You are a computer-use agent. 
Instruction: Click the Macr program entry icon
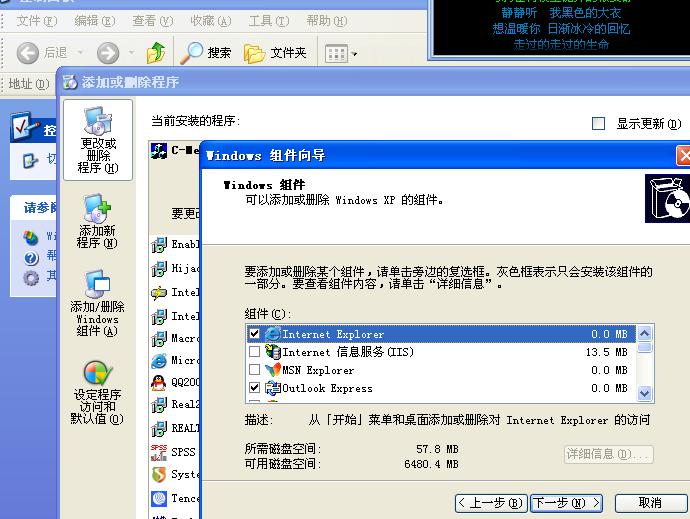coord(159,339)
